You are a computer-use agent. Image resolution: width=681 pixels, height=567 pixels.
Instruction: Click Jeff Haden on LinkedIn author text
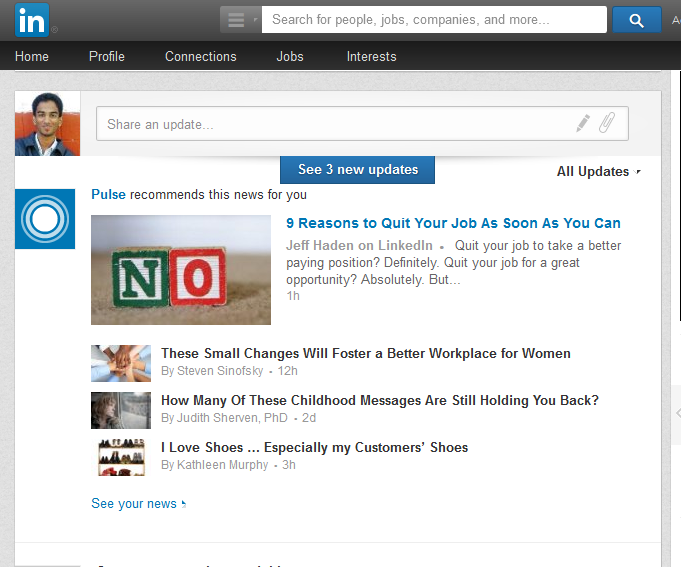tap(359, 245)
